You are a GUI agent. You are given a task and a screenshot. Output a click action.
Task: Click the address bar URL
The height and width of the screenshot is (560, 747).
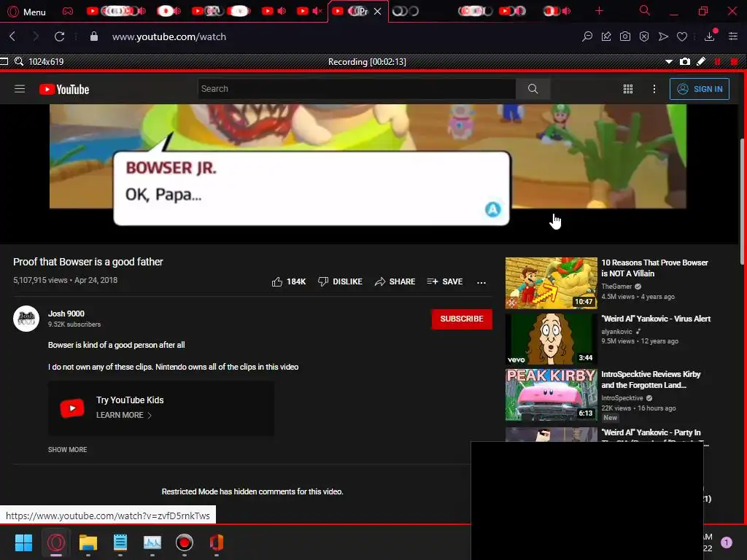(x=169, y=36)
